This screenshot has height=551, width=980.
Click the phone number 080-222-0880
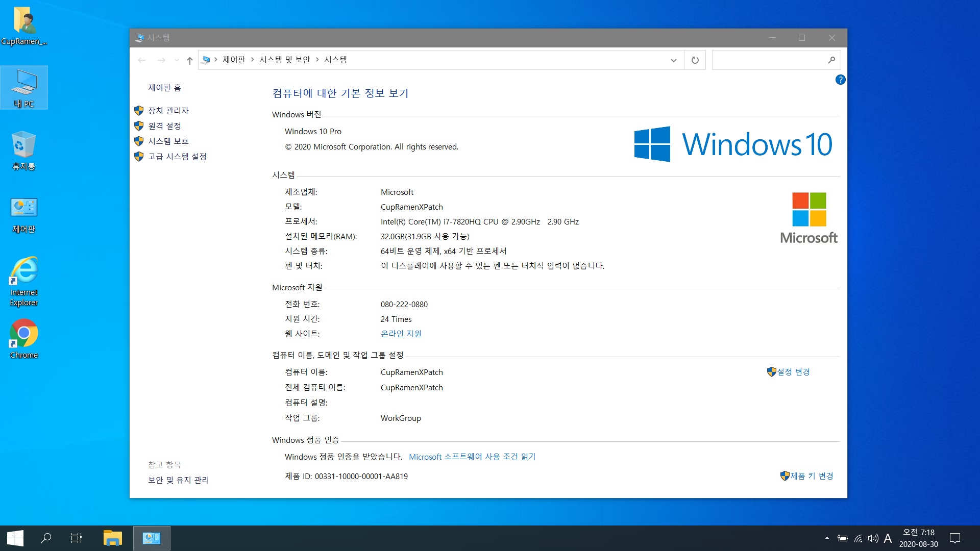pos(404,305)
